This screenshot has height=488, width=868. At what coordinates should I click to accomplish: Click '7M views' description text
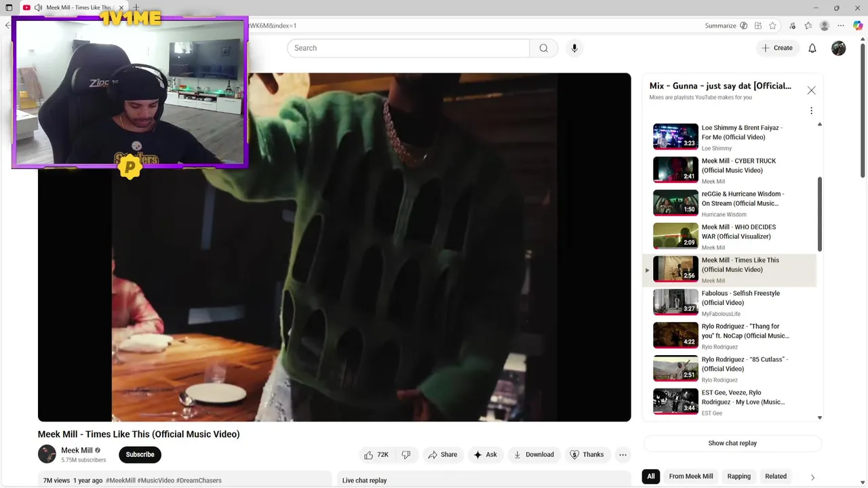[56, 481]
